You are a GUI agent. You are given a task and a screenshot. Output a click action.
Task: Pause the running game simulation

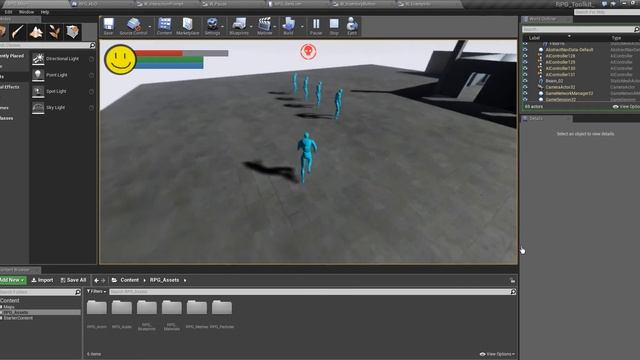[316, 26]
